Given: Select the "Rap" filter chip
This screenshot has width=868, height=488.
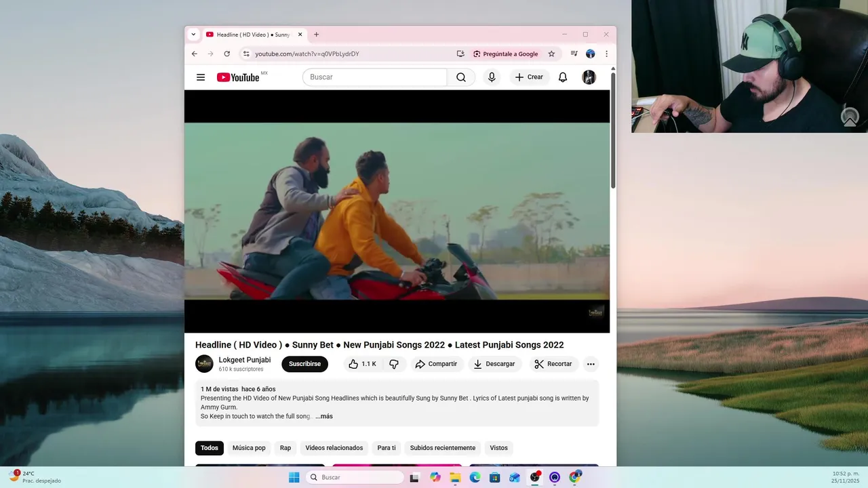Looking at the screenshot, I should pyautogui.click(x=285, y=448).
